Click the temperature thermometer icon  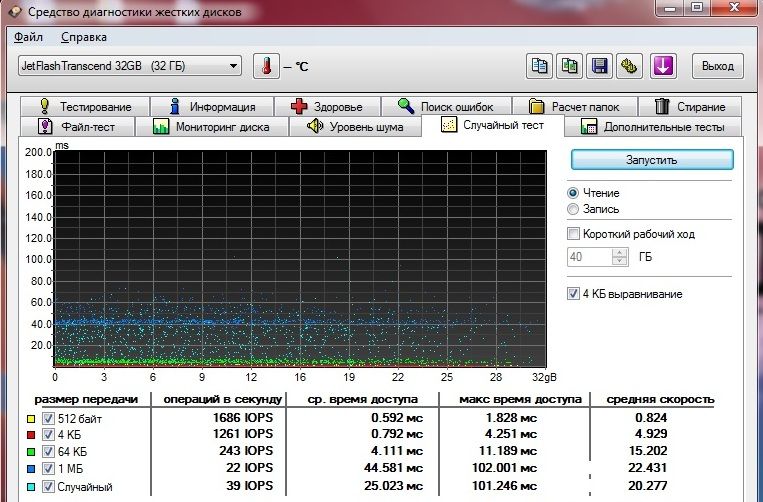tap(267, 67)
